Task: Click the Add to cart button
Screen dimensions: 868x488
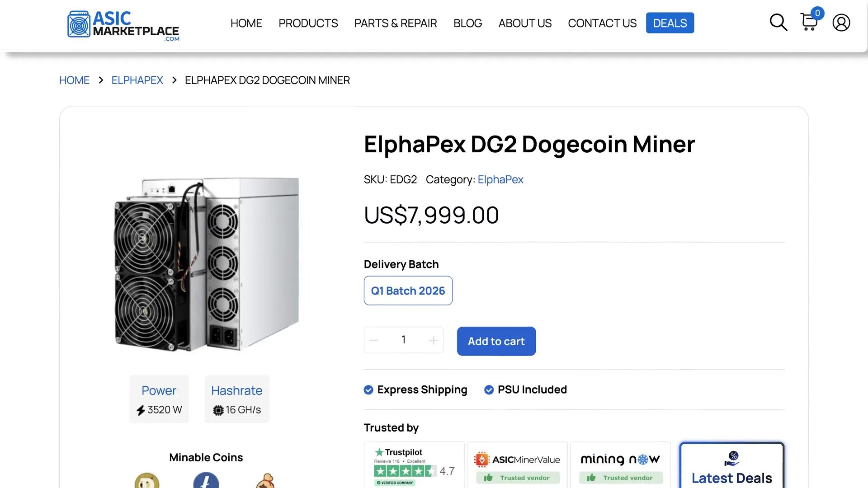Action: coord(496,341)
